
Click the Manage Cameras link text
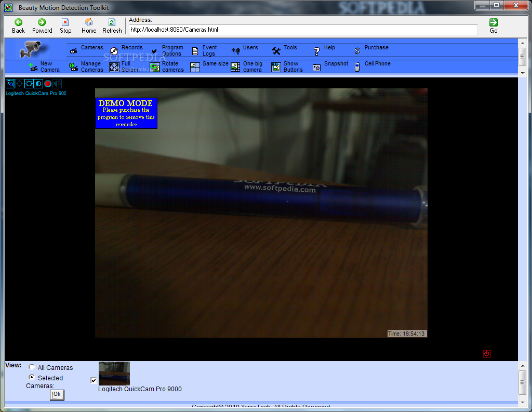point(92,67)
